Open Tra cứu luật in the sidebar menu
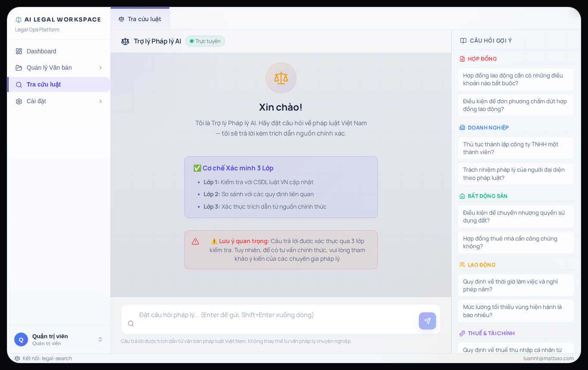Image resolution: width=588 pixels, height=370 pixels. pos(59,84)
